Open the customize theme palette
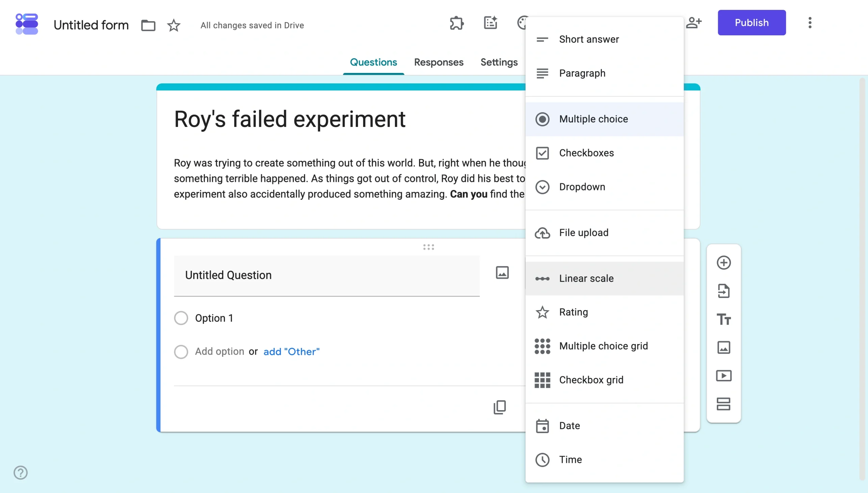The width and height of the screenshot is (868, 493). click(x=521, y=23)
